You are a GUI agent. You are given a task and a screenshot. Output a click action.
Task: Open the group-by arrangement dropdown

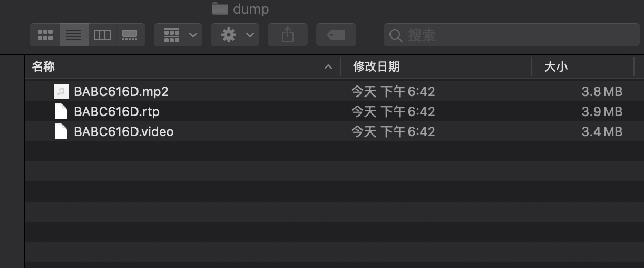178,35
